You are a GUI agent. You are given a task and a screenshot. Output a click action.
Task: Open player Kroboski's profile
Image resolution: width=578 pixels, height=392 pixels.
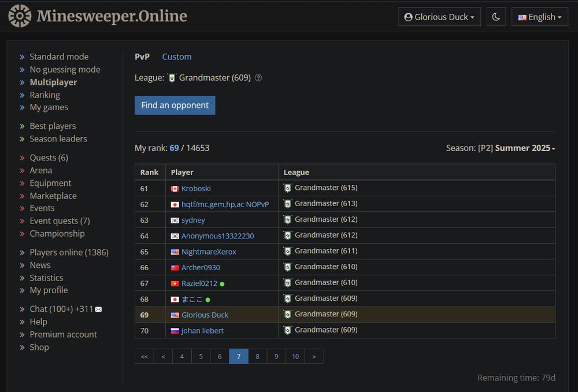196,188
